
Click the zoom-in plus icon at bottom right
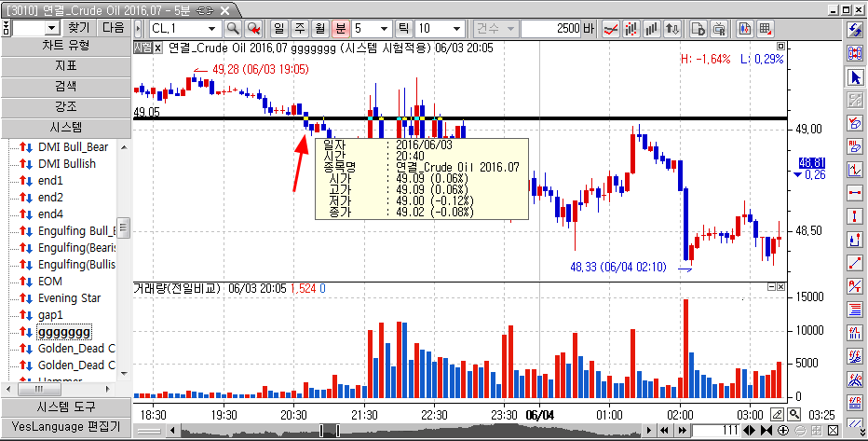tap(782, 430)
